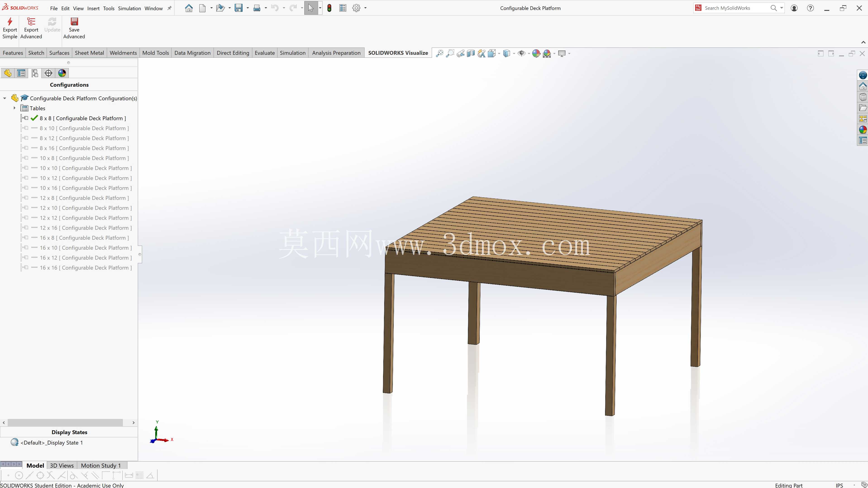Switch to Motion Study 1 tab
Screen dimensions: 868x488
coord(101,465)
